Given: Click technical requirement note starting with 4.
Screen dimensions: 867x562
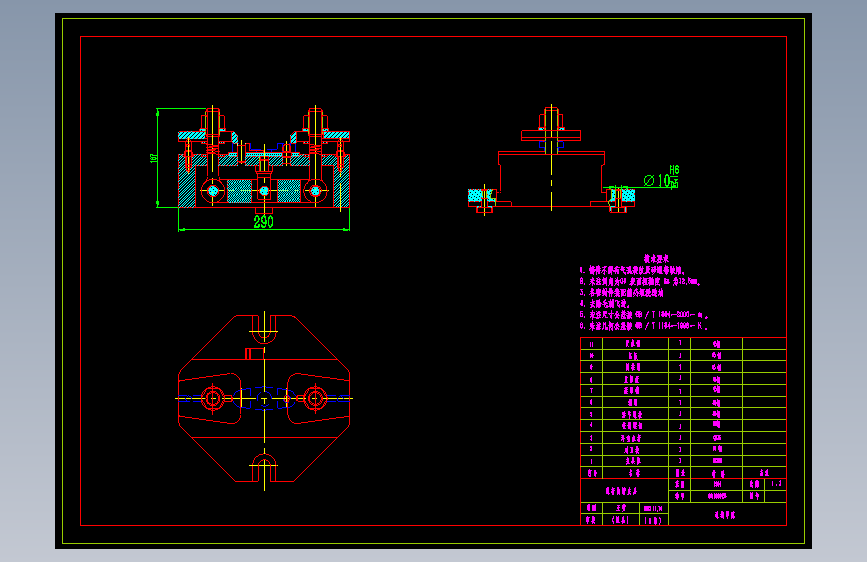Looking at the screenshot, I should point(605,304).
